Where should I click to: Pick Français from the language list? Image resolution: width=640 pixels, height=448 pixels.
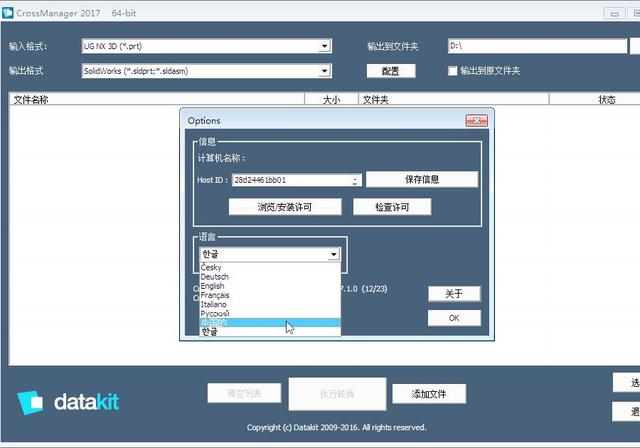click(215, 295)
